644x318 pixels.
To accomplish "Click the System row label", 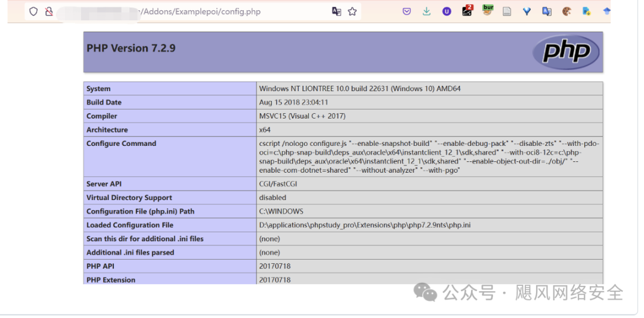I will click(98, 89).
